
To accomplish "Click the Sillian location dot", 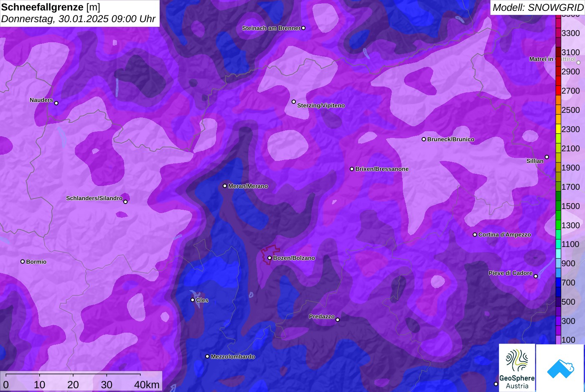I will coord(547,157).
